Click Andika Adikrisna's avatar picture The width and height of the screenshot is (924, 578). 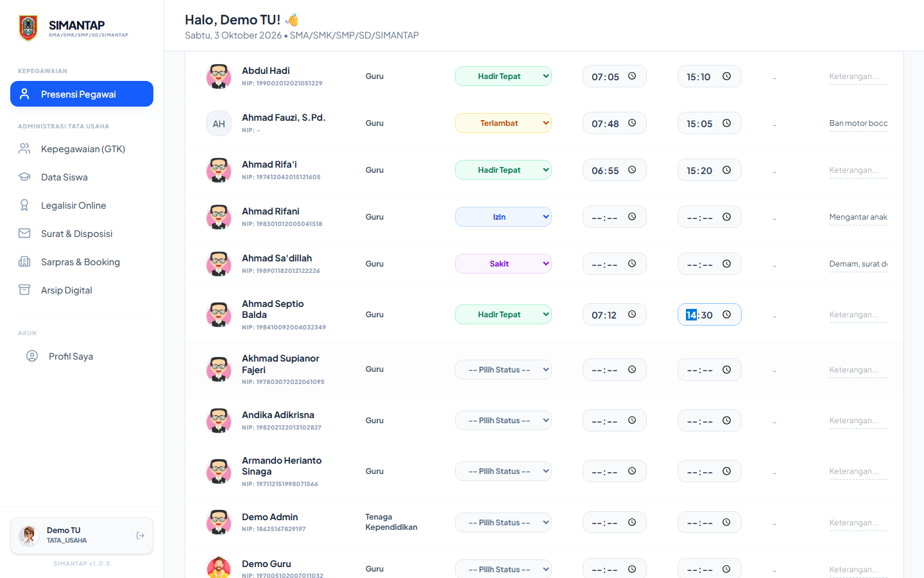219,421
